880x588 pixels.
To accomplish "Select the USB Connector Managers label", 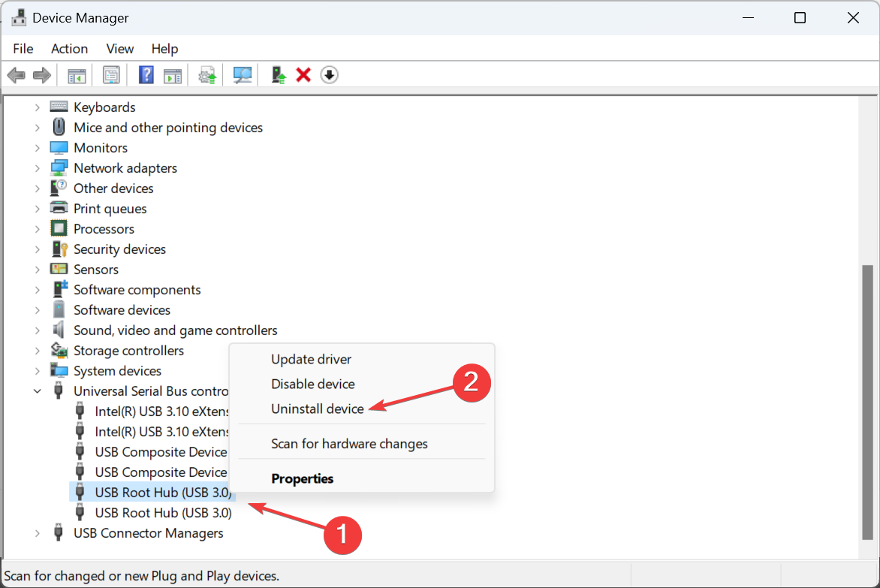I will (x=148, y=533).
